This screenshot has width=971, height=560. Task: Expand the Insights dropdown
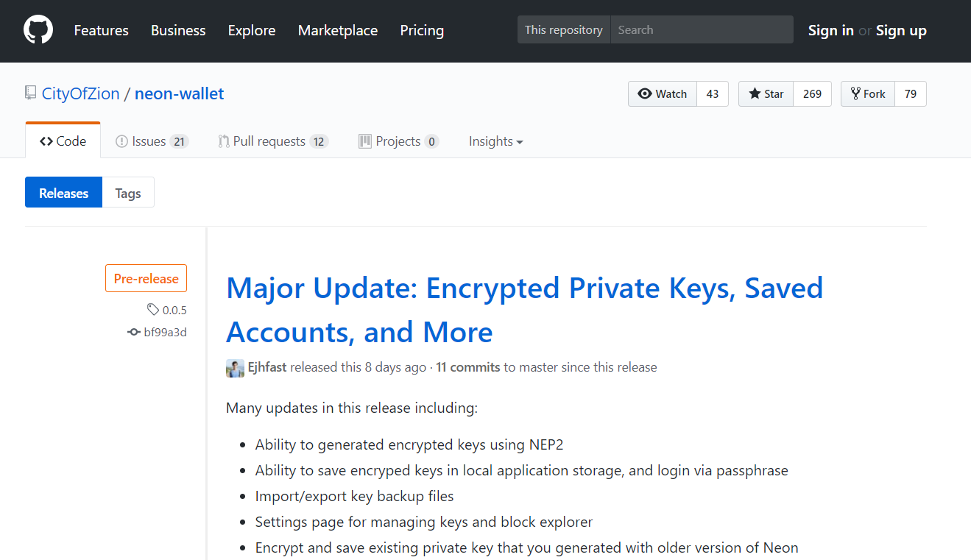(495, 141)
